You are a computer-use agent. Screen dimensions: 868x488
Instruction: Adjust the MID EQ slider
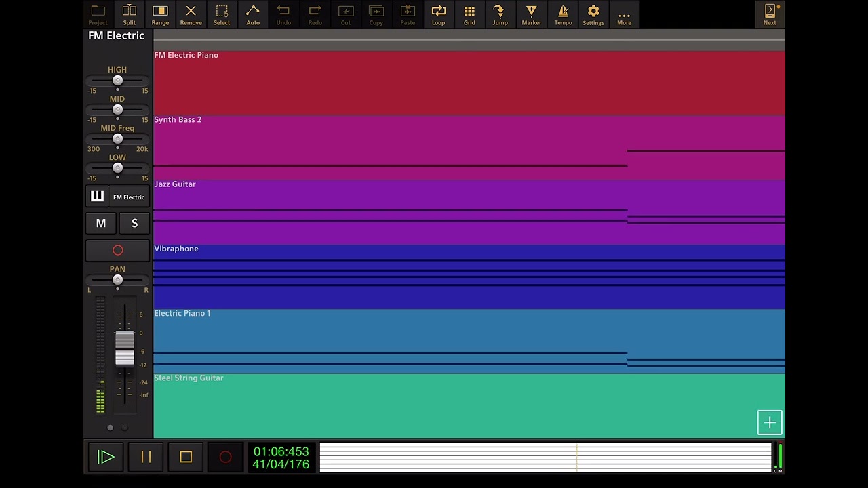[x=117, y=110]
